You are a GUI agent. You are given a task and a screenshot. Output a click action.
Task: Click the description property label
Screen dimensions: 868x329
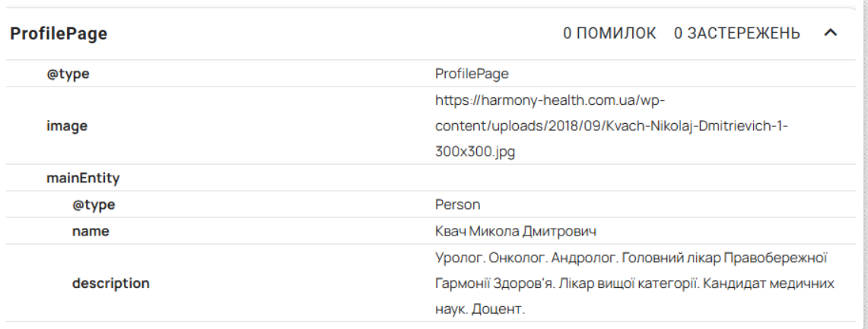tap(111, 283)
